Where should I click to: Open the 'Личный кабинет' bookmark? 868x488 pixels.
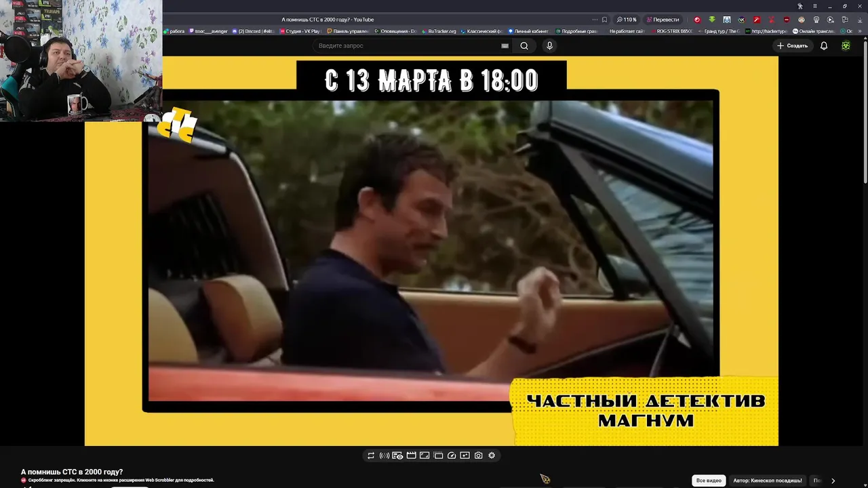[x=528, y=31]
